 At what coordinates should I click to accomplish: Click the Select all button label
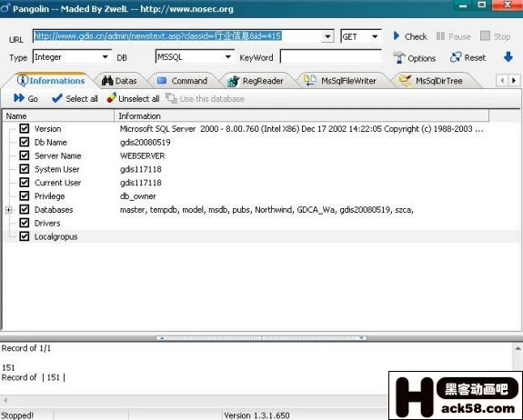pyautogui.click(x=82, y=99)
